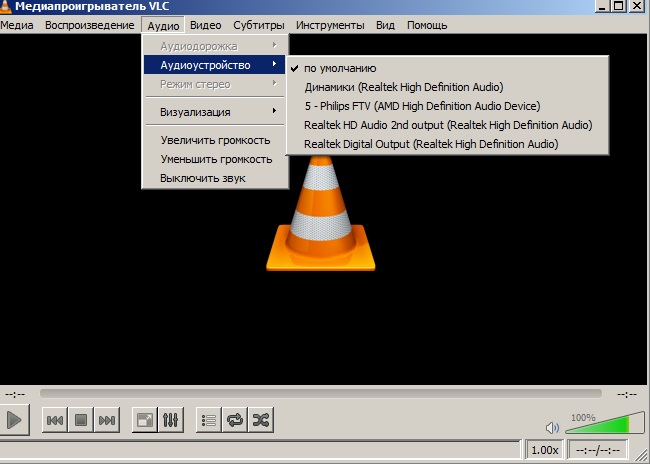Select Динамики Realtek audio device
The width and height of the screenshot is (650, 464).
pos(447,87)
